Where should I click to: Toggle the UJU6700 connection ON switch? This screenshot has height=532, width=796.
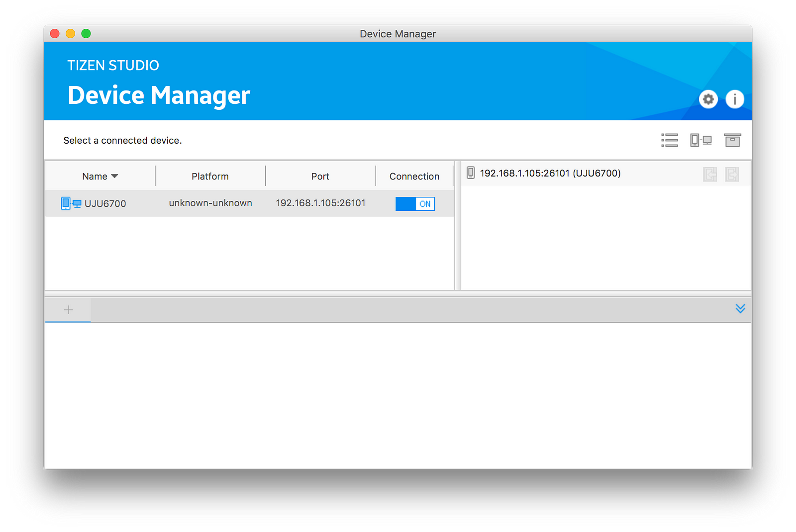click(x=415, y=204)
